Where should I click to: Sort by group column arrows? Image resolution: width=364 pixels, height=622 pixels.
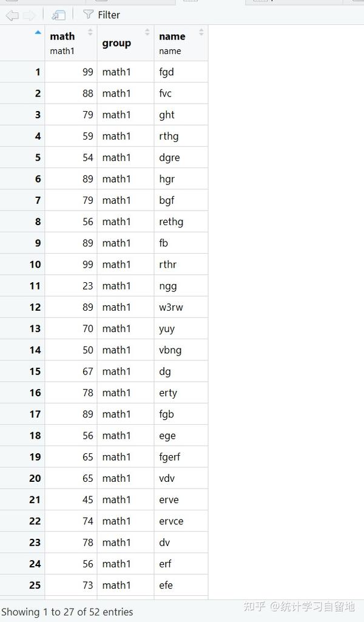[147, 32]
